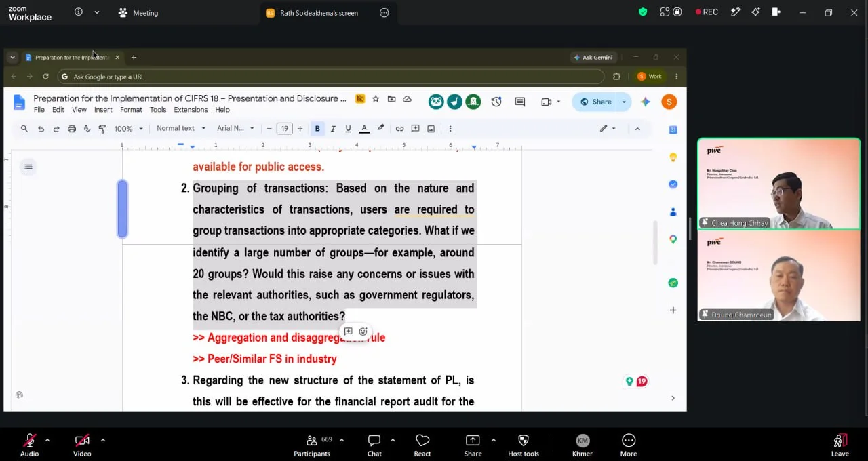
Task: Open the React emoji menu
Action: pos(422,445)
